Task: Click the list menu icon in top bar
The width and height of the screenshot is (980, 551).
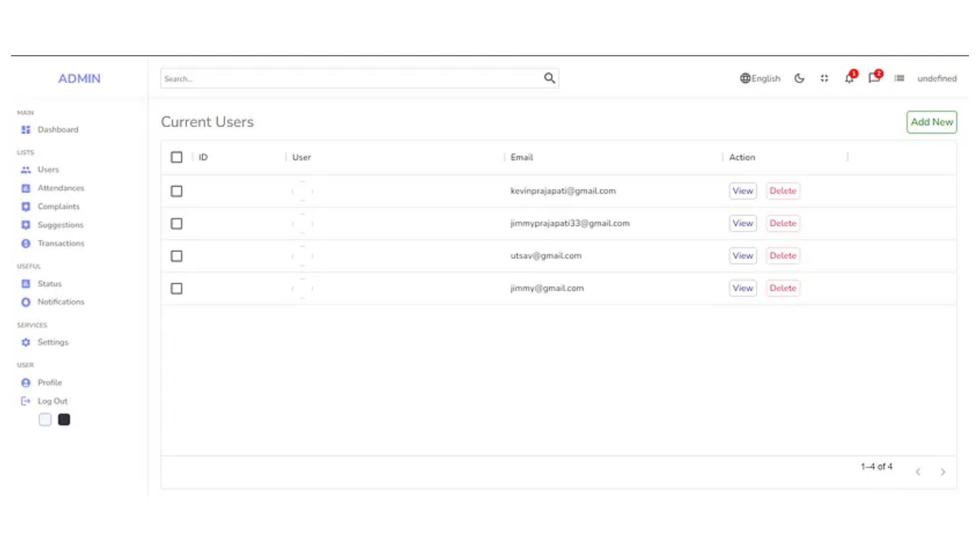Action: (899, 79)
